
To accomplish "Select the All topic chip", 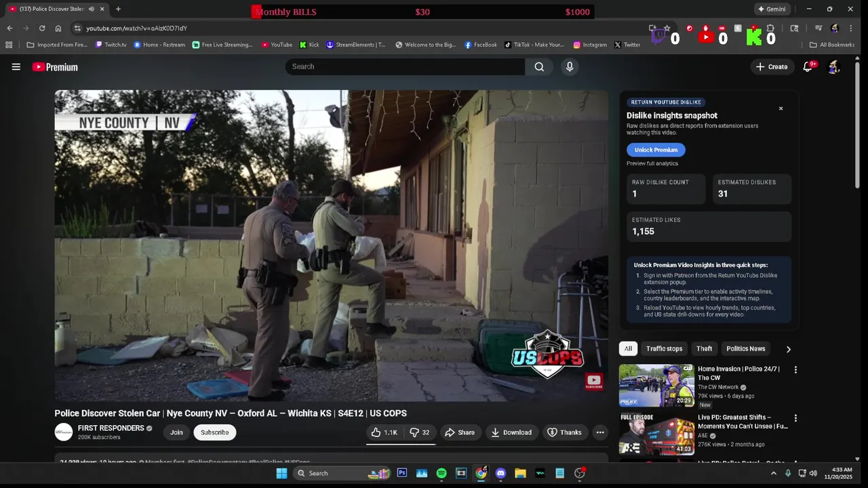I will coord(628,348).
